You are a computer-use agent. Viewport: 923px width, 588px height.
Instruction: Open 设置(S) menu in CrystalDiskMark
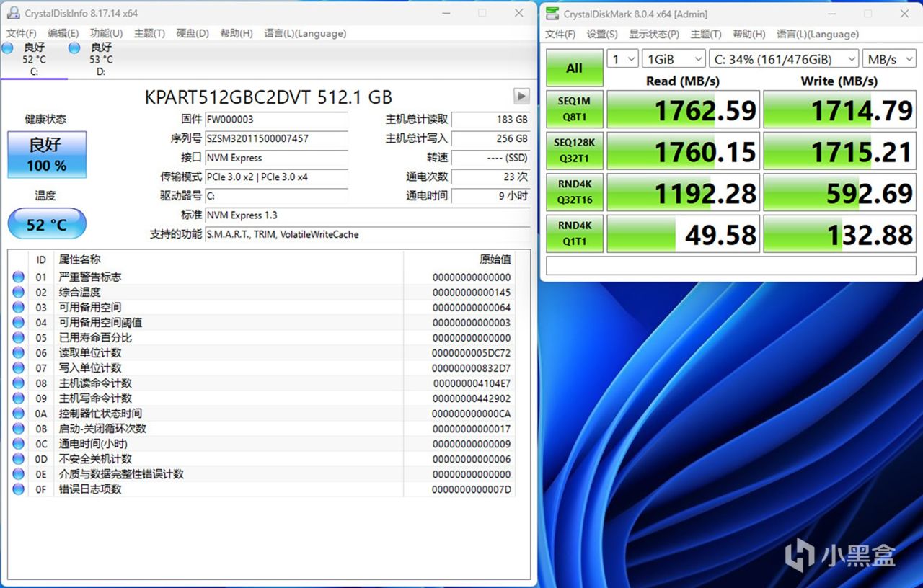[x=602, y=34]
